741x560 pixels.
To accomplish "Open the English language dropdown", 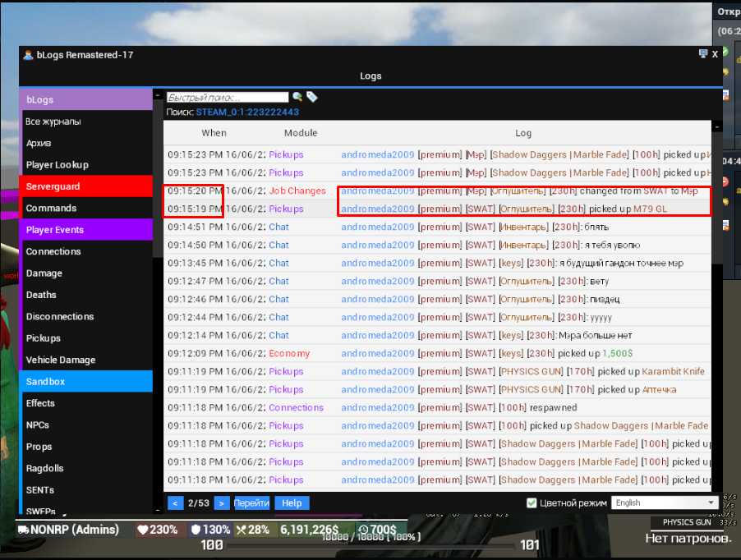I will [x=665, y=503].
